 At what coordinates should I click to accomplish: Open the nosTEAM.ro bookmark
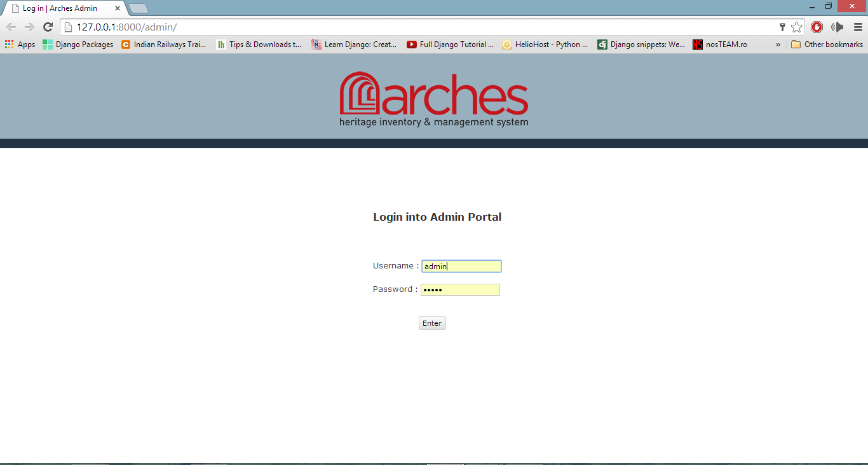(x=720, y=45)
